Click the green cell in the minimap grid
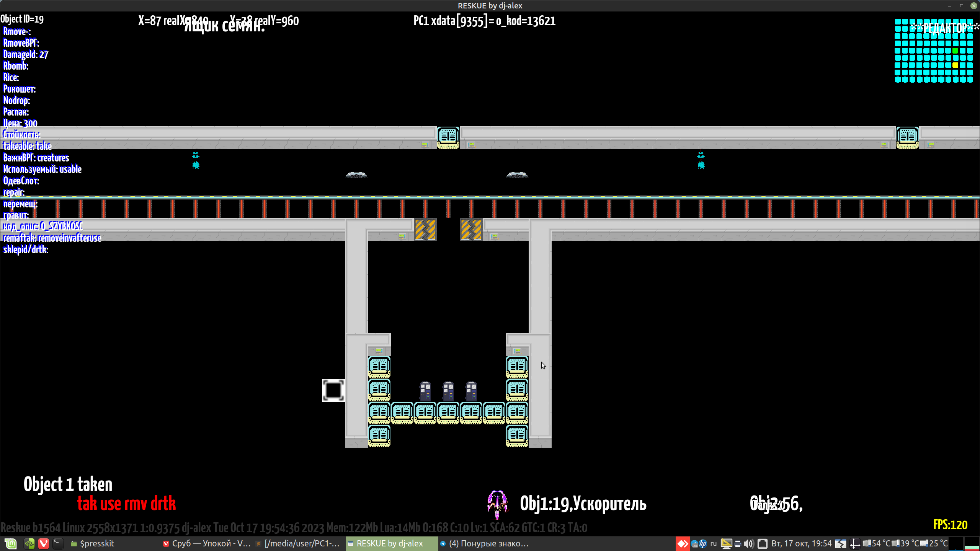Image resolution: width=980 pixels, height=551 pixels. (955, 51)
